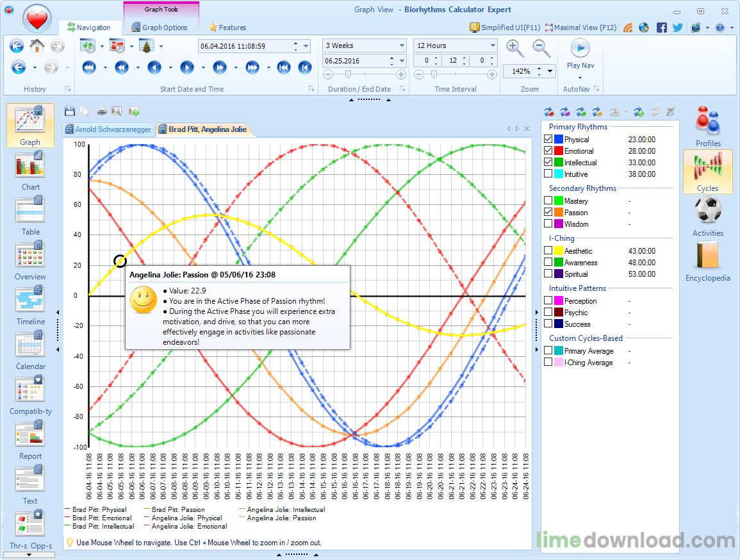
Task: Enable the Mastery rhythm checkbox
Action: (548, 201)
